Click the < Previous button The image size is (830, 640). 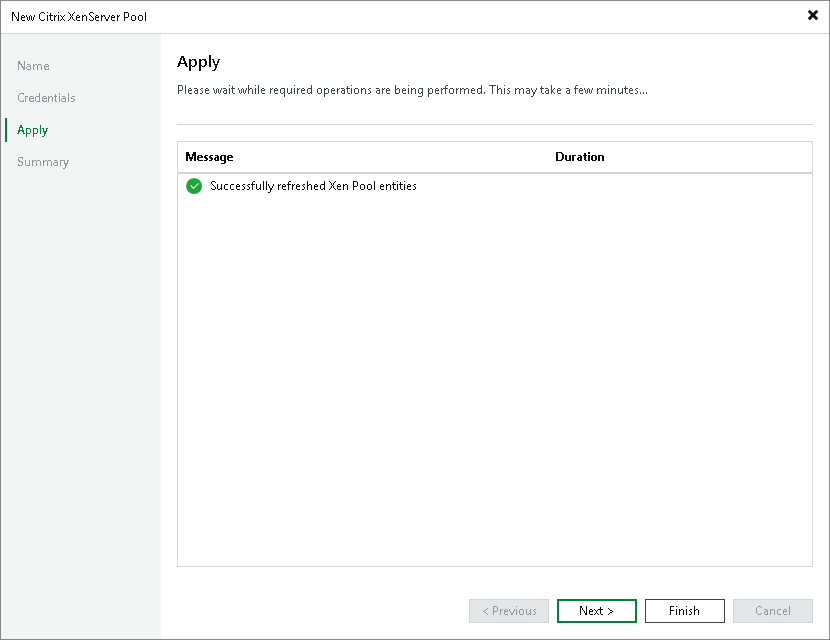[509, 611]
